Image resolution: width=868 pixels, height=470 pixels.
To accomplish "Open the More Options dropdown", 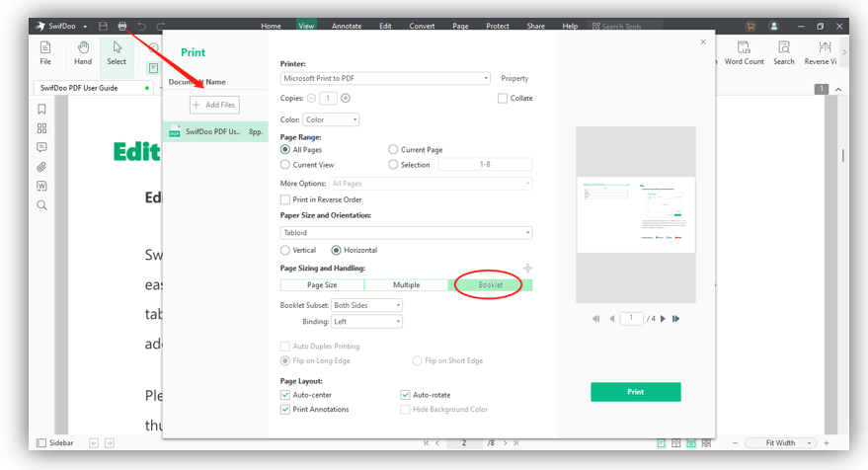I will click(x=431, y=184).
